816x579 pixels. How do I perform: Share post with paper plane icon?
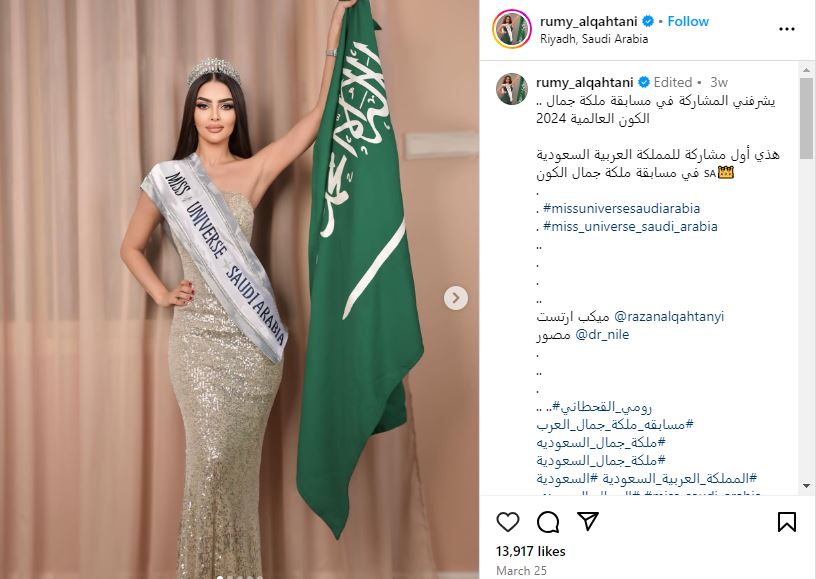588,521
